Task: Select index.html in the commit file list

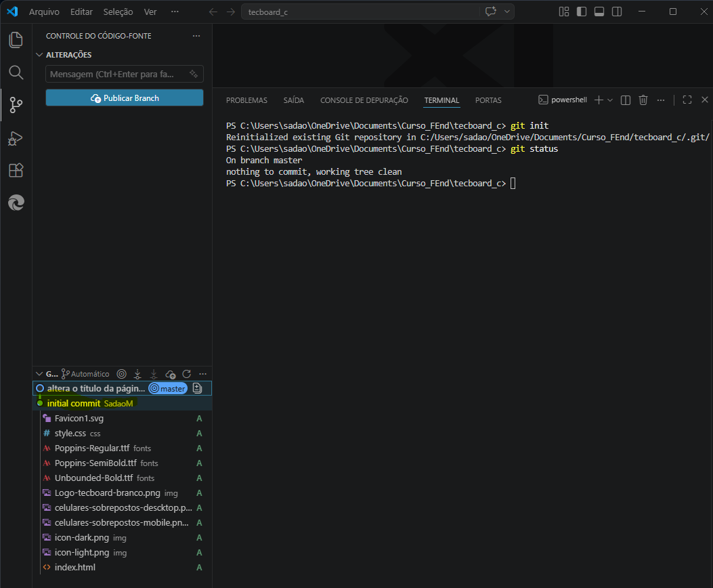Action: click(74, 568)
